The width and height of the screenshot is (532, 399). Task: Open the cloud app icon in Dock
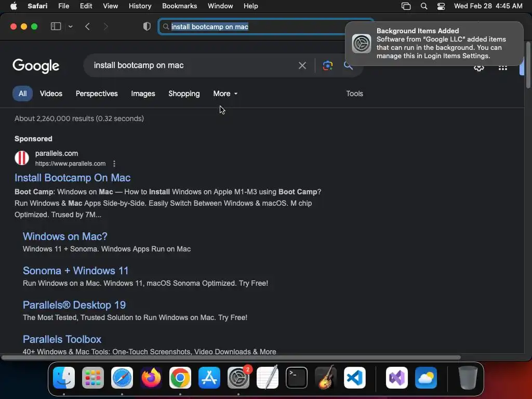pyautogui.click(x=426, y=378)
